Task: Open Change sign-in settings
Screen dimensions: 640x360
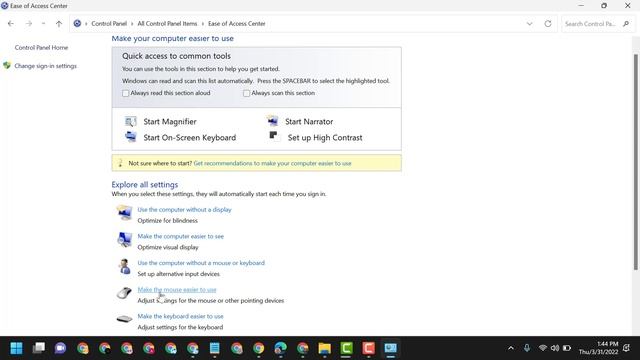Action: 45,66
